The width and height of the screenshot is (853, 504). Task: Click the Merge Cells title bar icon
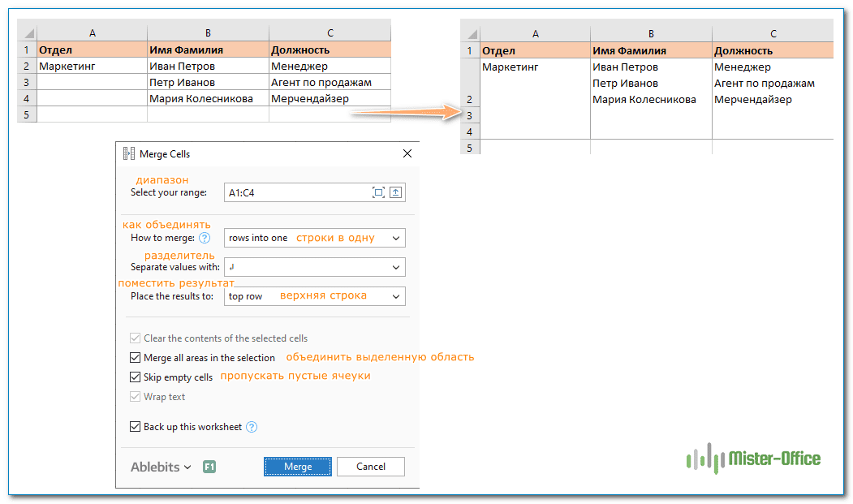129,153
